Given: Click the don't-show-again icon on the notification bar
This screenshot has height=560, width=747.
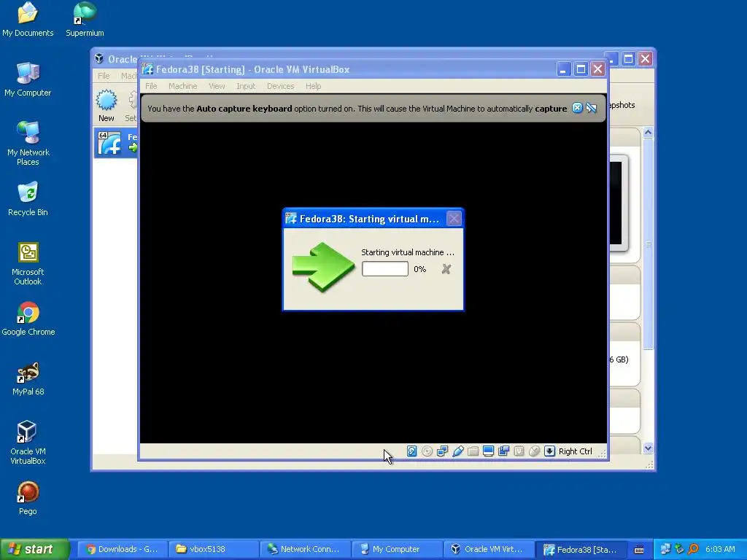Looking at the screenshot, I should (x=591, y=108).
